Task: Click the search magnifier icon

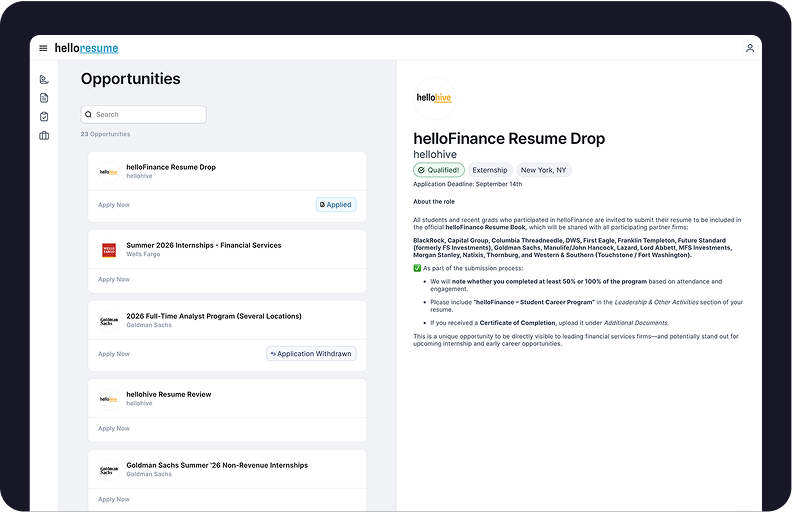Action: 89,115
